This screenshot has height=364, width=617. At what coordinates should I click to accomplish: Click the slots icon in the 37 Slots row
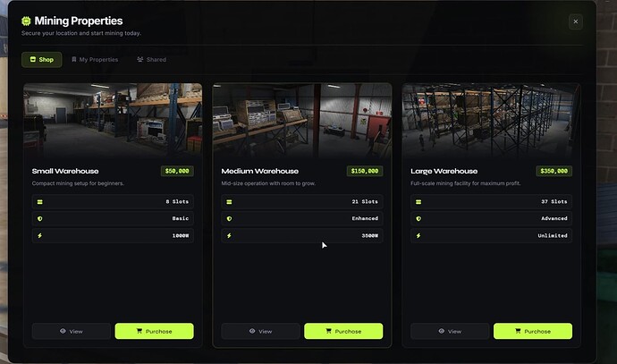coord(418,202)
